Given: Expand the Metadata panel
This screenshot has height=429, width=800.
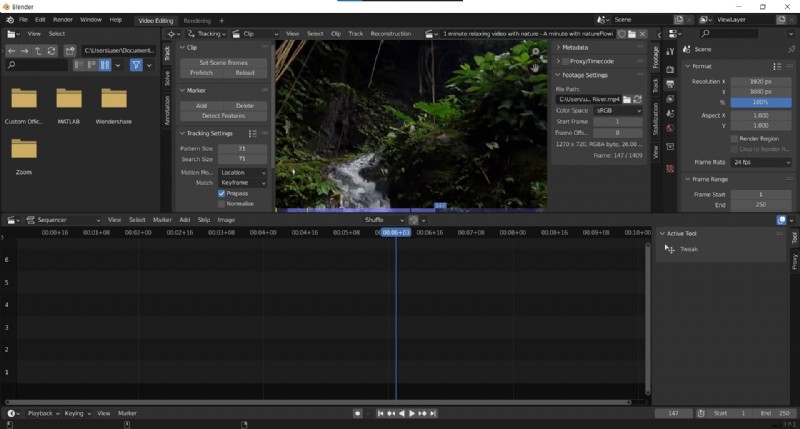Looking at the screenshot, I should [575, 47].
